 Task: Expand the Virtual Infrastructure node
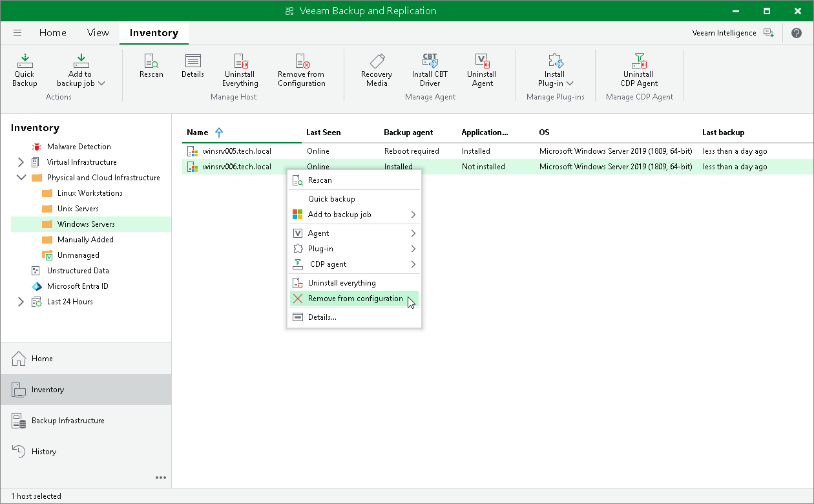[x=21, y=162]
